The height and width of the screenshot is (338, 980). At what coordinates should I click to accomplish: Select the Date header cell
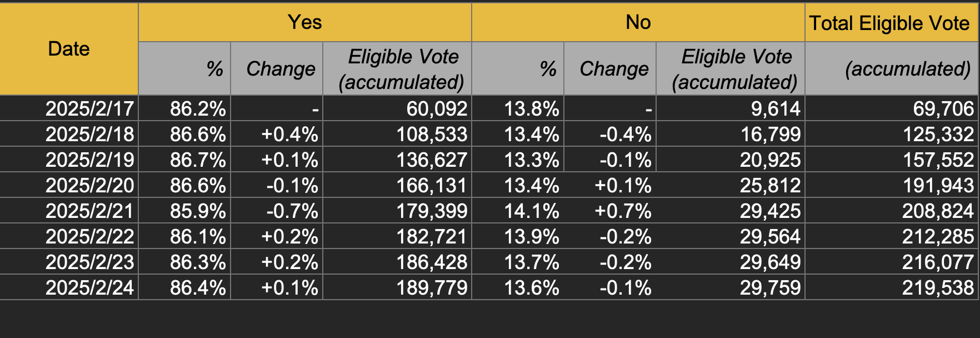[69, 49]
